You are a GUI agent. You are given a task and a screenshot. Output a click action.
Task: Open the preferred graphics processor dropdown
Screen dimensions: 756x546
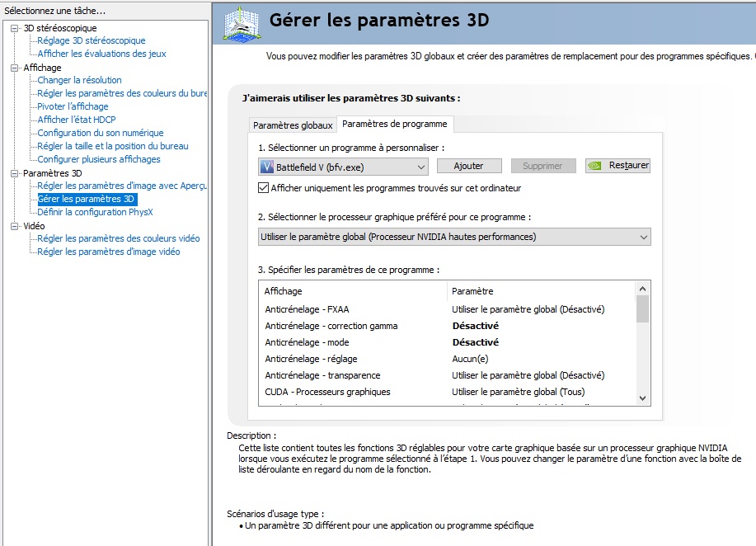643,237
